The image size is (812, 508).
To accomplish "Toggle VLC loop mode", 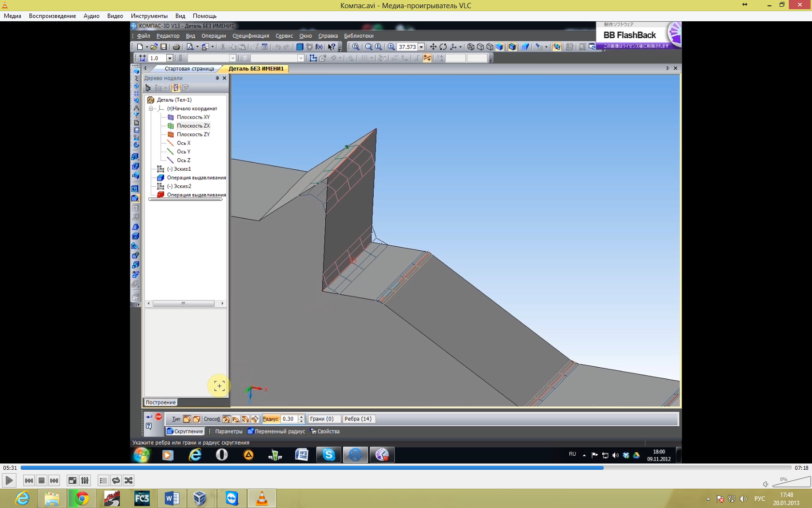I will click(116, 480).
